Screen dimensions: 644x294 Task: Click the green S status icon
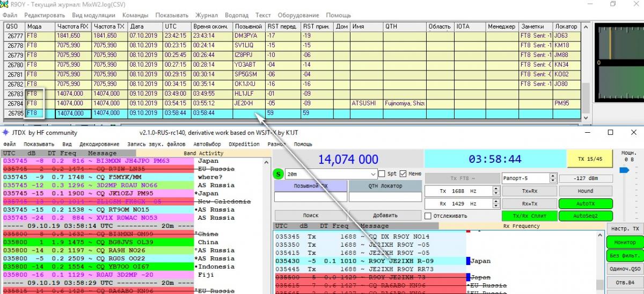[278, 174]
